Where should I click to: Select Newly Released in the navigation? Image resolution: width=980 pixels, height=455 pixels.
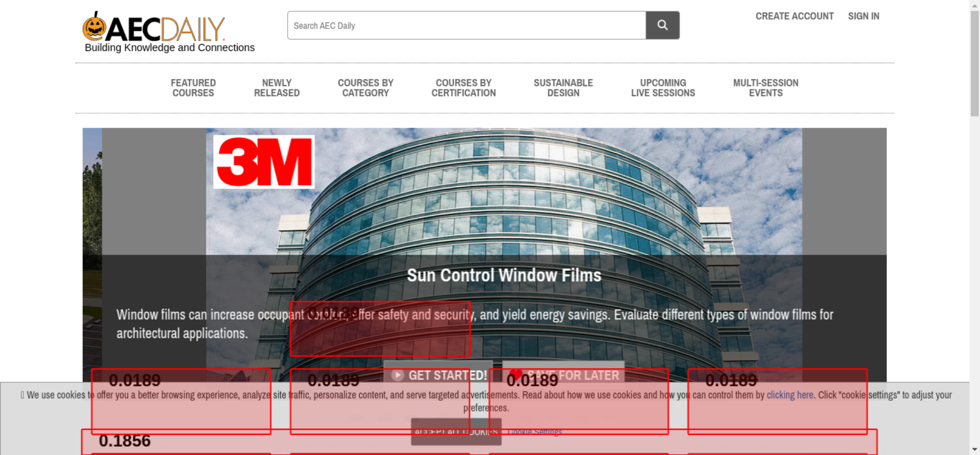[277, 88]
